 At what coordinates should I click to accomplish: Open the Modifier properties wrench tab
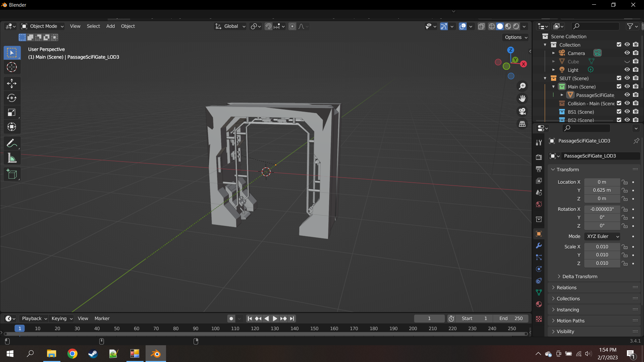pos(539,246)
